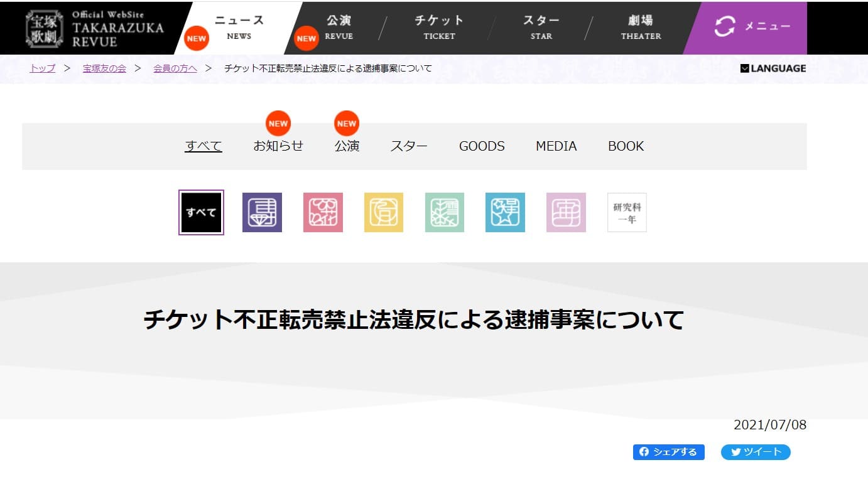868x477 pixels.
Task: Select the yellow Snow Troupe icon
Action: tap(384, 212)
